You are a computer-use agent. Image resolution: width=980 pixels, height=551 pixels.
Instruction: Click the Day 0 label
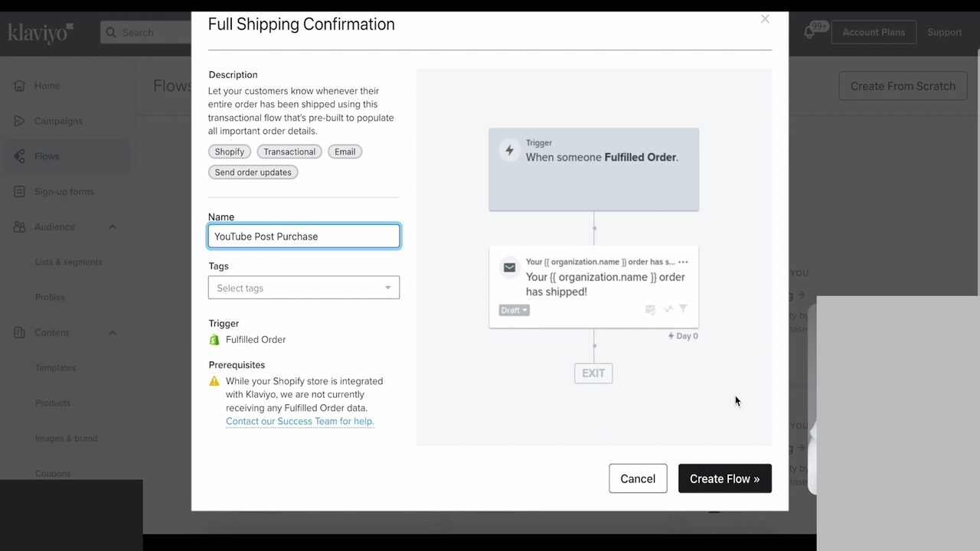pos(683,336)
